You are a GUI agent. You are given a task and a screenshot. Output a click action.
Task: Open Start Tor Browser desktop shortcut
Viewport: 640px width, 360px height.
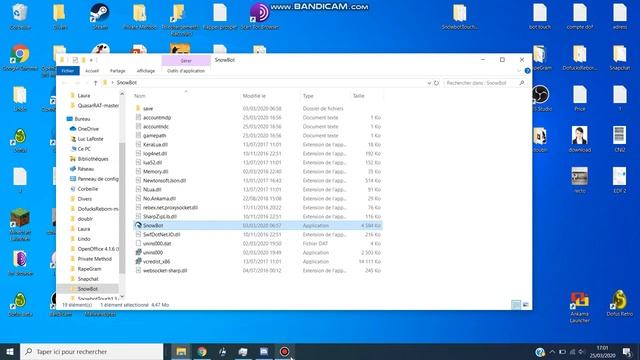click(260, 17)
